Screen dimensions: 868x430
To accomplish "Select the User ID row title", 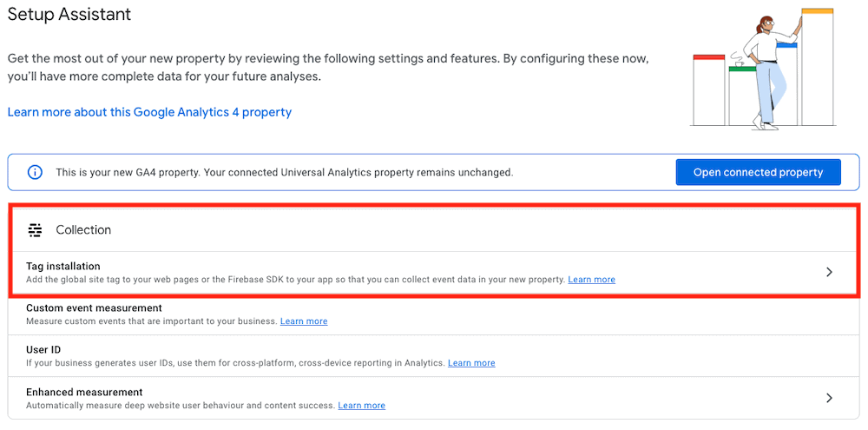I will click(x=43, y=350).
